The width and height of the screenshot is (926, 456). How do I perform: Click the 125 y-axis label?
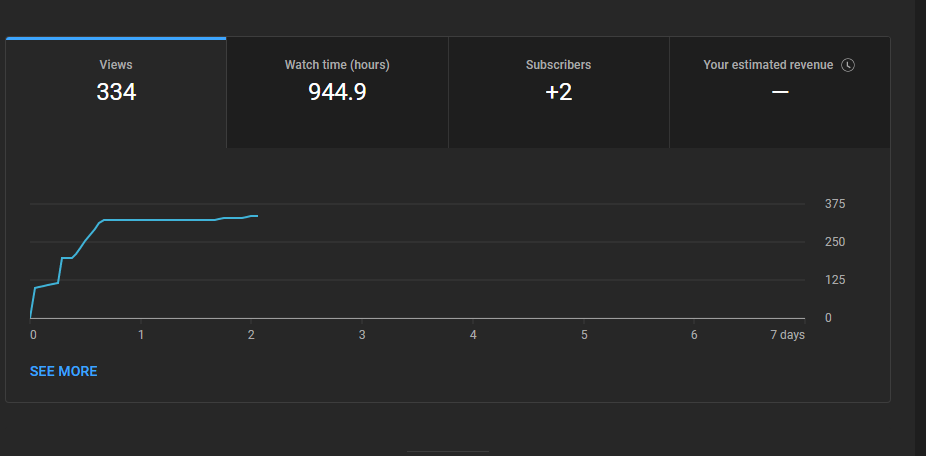(x=835, y=279)
